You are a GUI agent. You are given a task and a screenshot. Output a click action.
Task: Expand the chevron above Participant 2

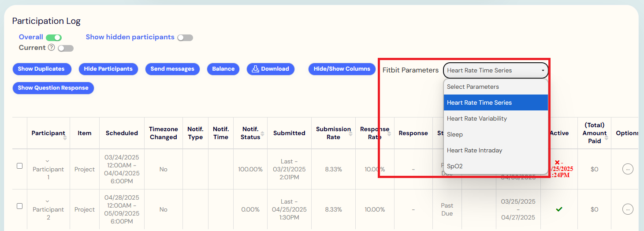[x=48, y=201]
